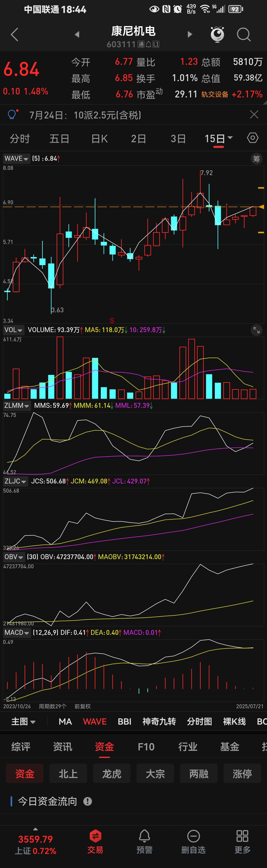Open the 资讯 tab
The image size is (267, 868).
click(63, 747)
